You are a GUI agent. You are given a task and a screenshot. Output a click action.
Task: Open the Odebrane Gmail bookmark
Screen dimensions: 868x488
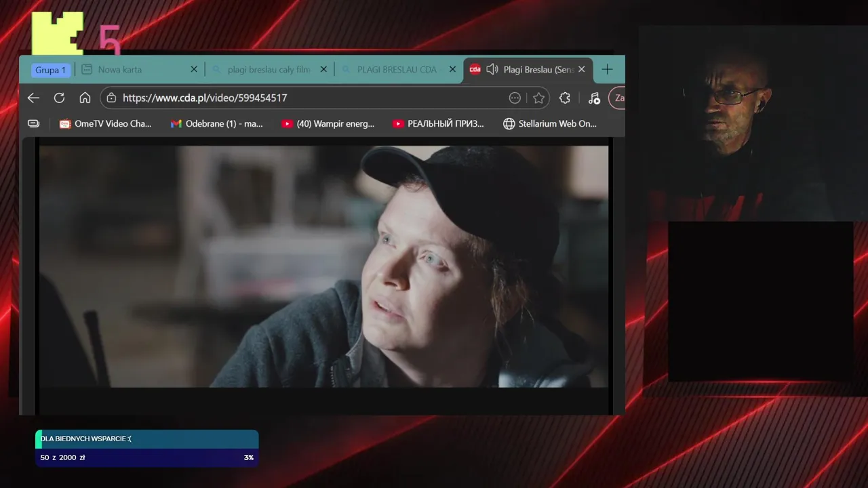pyautogui.click(x=216, y=124)
